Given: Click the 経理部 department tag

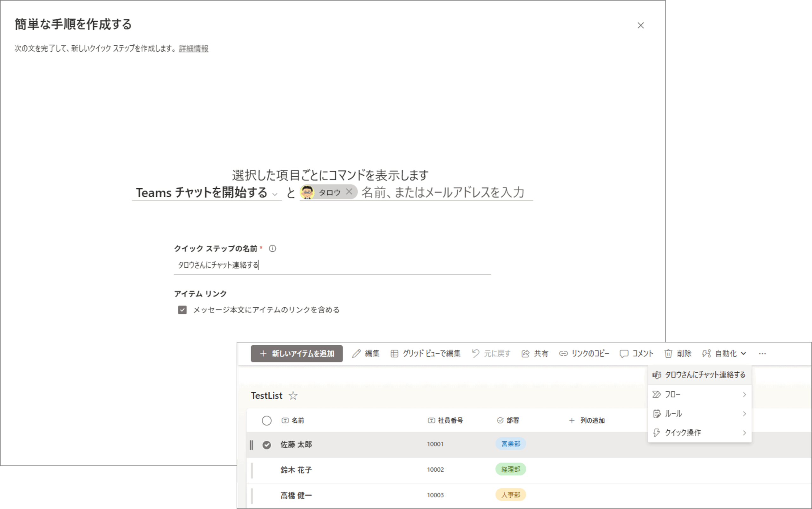Looking at the screenshot, I should coord(511,469).
